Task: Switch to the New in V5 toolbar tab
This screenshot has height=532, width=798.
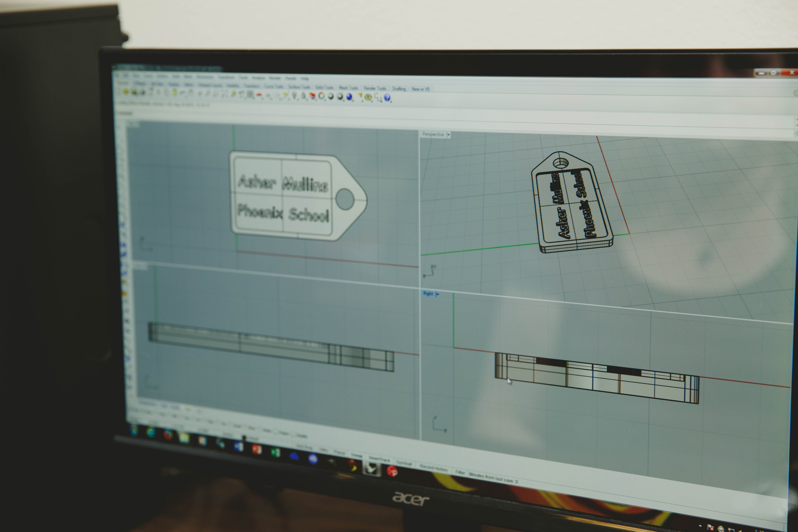Action: pos(421,89)
